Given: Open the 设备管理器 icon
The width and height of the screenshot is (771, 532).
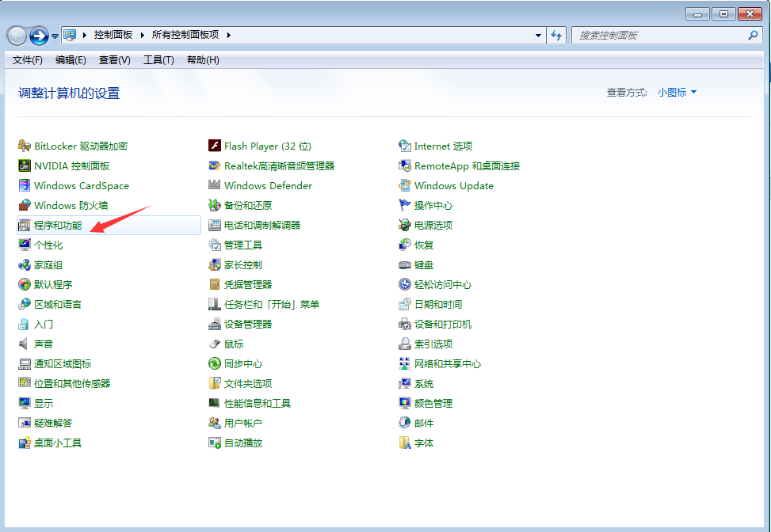Looking at the screenshot, I should pos(215,325).
